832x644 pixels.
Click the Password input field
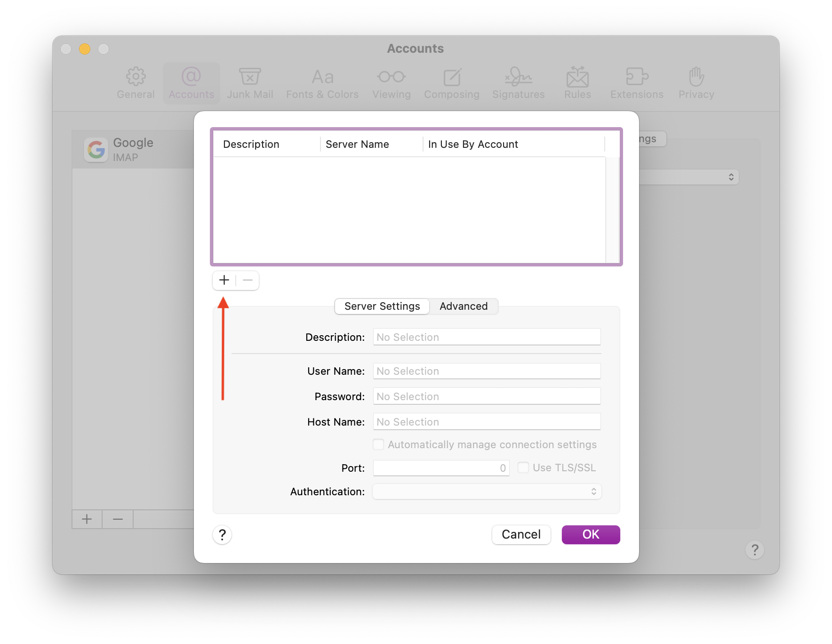click(487, 396)
